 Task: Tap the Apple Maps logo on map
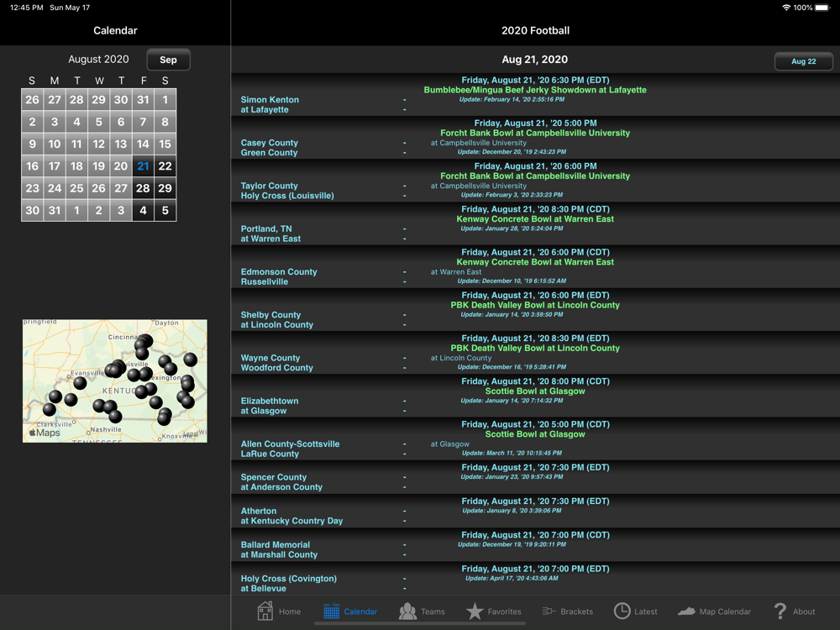point(45,433)
